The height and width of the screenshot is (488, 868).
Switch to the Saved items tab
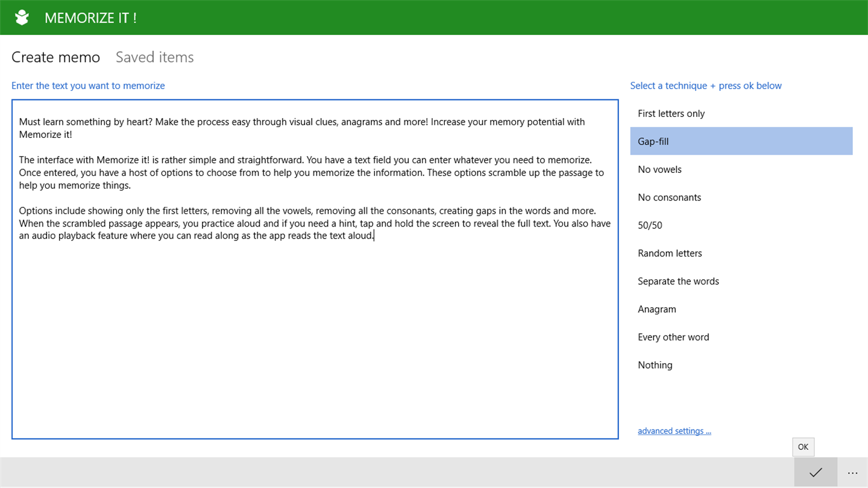(154, 57)
